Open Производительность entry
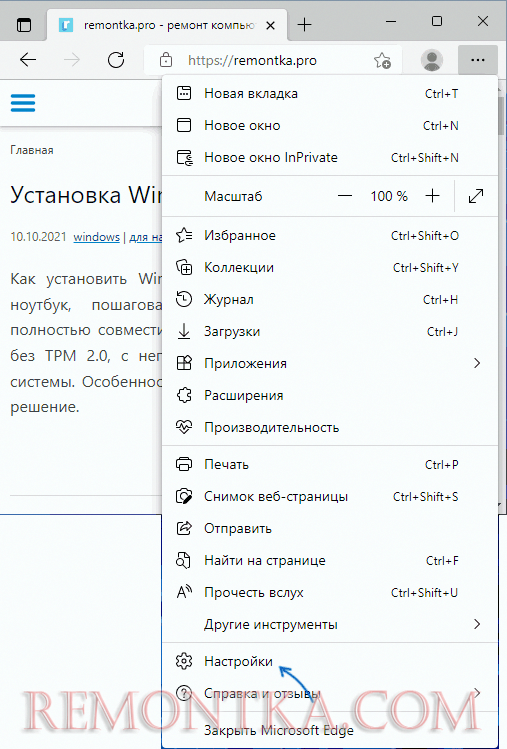 (330, 428)
